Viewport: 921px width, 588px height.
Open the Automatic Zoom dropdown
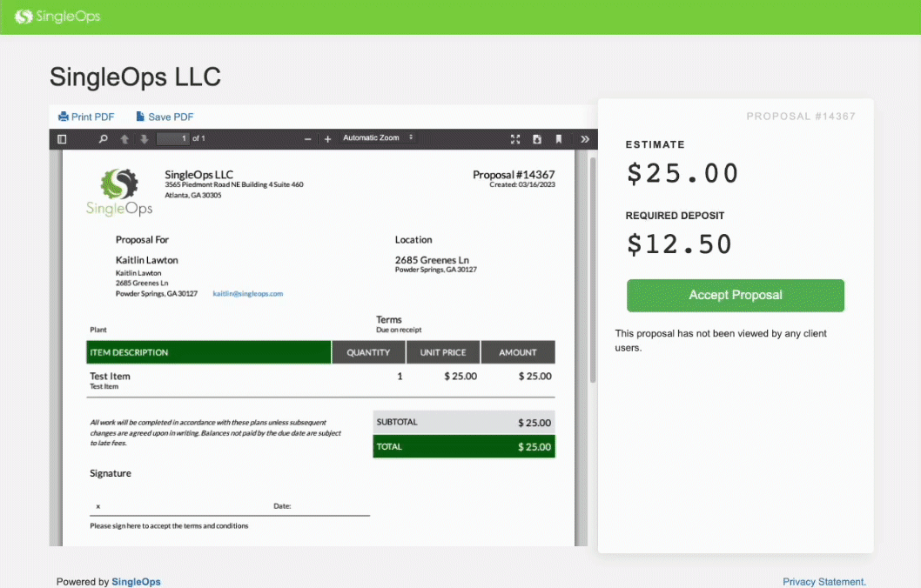(x=378, y=138)
